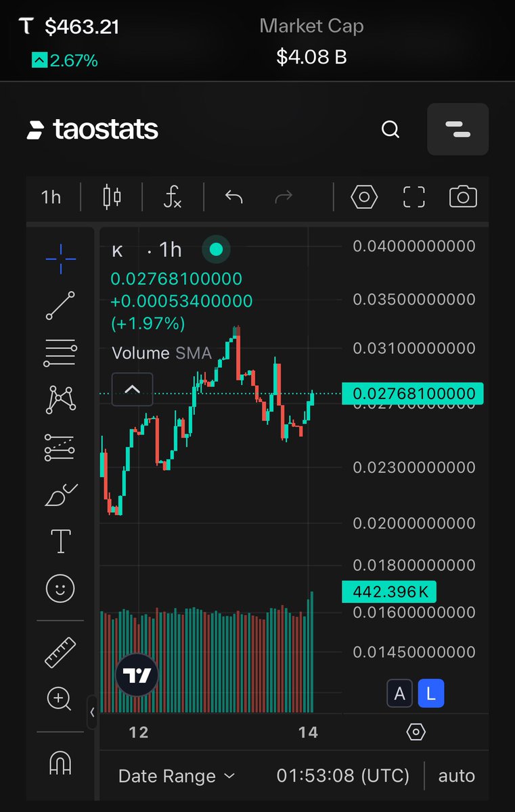515x812 pixels.
Task: Click the 0.03500000000 price axis label
Action: point(414,298)
